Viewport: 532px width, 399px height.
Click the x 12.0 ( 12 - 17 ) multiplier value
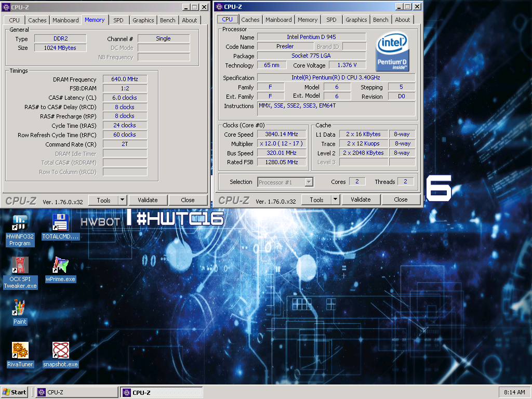coord(282,143)
